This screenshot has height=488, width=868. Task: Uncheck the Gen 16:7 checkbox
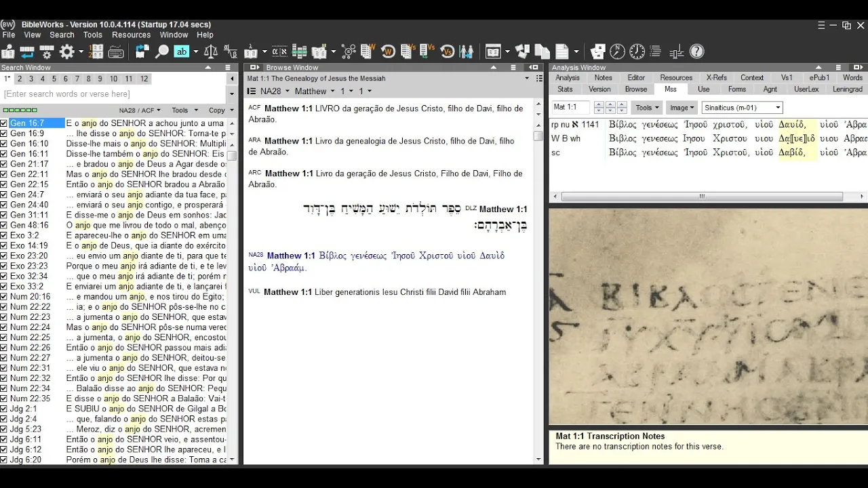coord(4,123)
